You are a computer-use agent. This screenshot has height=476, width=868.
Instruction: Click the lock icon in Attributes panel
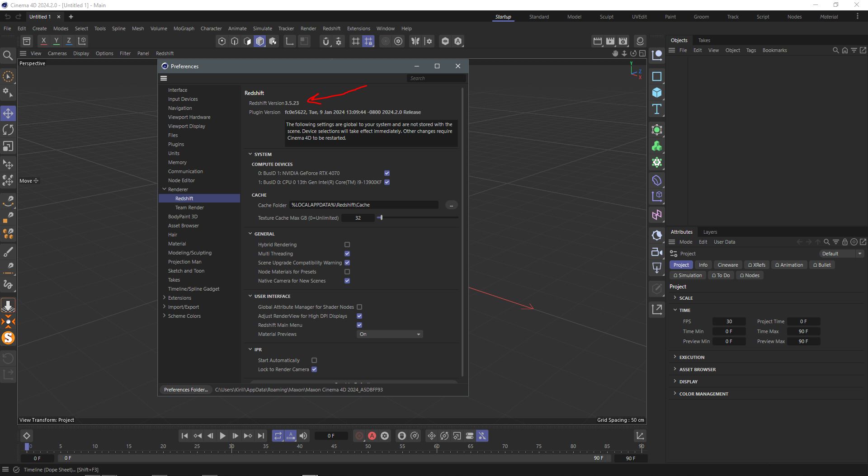click(845, 242)
